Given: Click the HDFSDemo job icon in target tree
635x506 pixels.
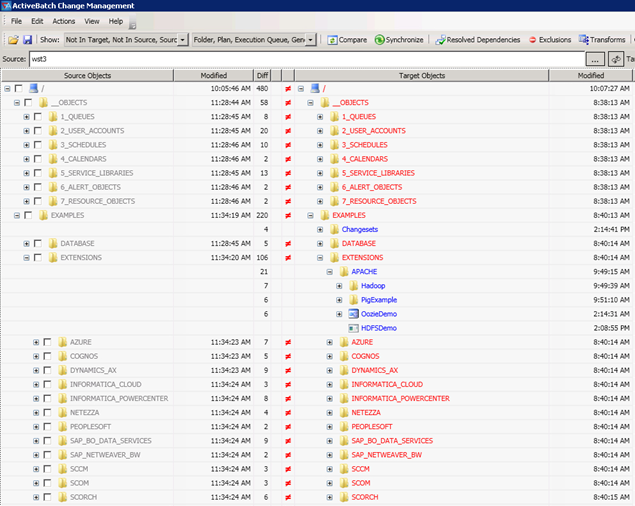Looking at the screenshot, I should [x=354, y=328].
